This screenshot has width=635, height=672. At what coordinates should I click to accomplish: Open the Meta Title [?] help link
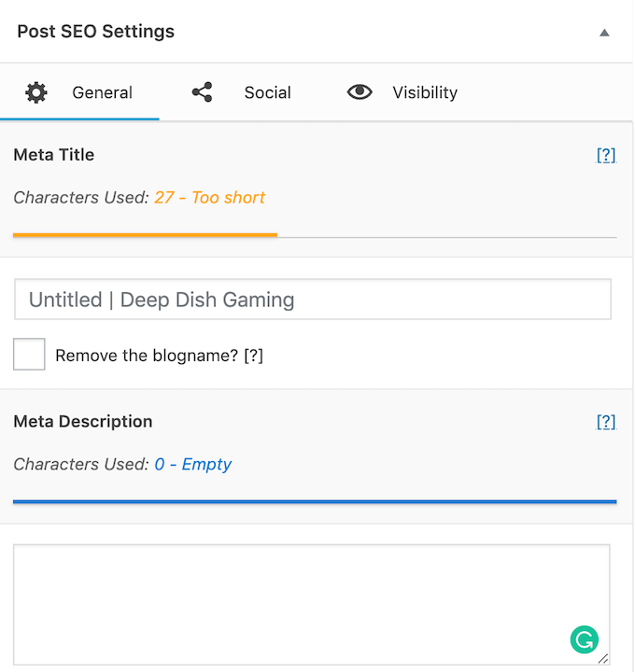pos(606,156)
